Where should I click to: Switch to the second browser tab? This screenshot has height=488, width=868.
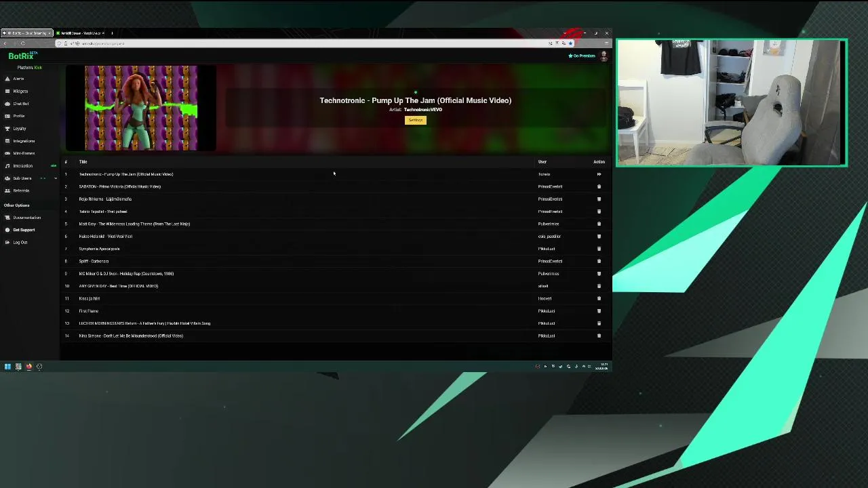[80, 33]
